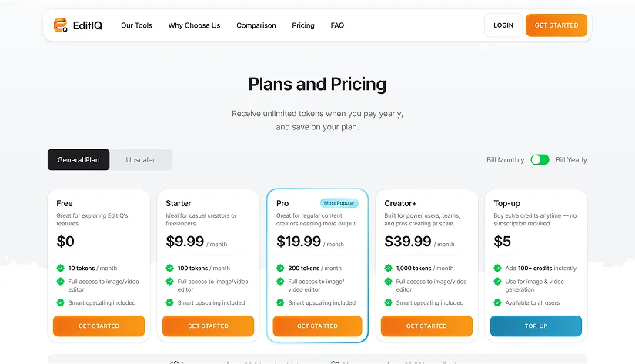The image size is (635, 364).
Task: Click the green checkmark beside 10 tokens
Action: (61, 269)
